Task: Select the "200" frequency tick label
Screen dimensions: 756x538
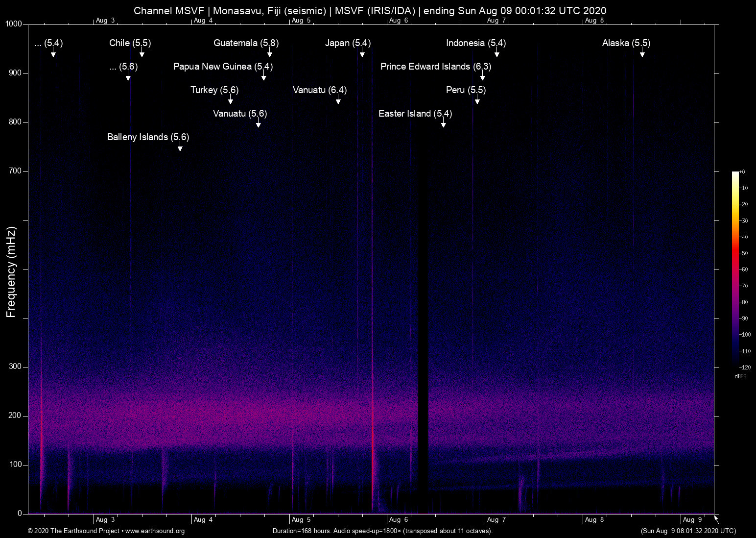Action: [x=15, y=416]
